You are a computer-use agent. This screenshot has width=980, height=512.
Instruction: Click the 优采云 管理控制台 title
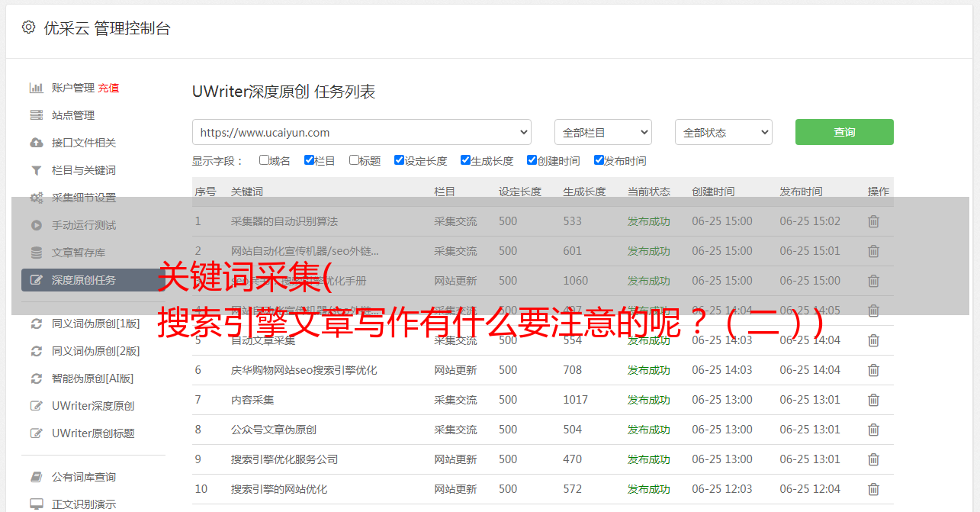(107, 28)
